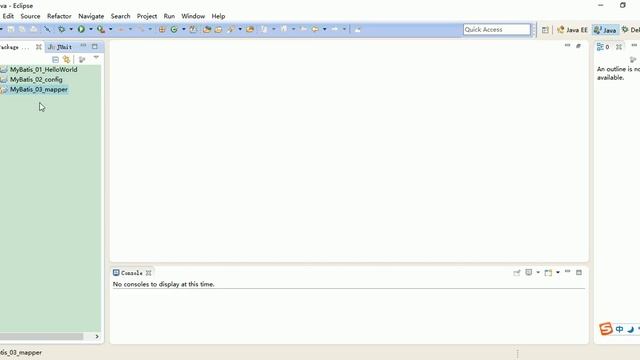640x360 pixels.
Task: Close the Console tab
Action: point(149,273)
